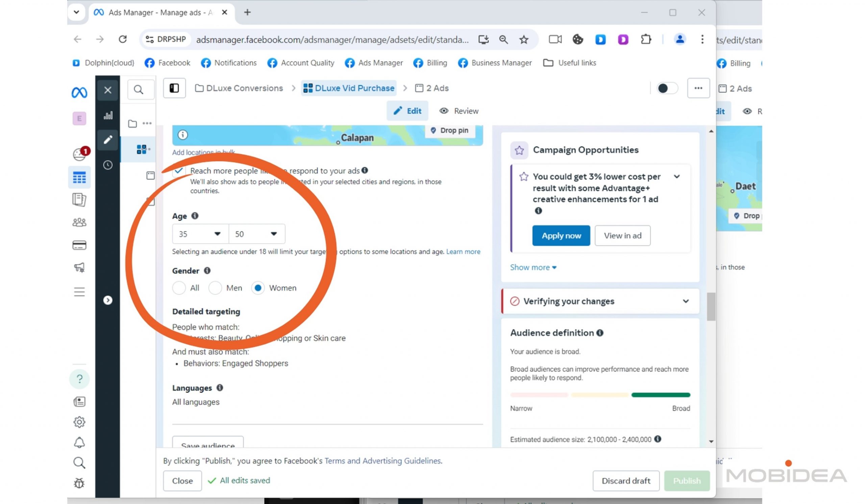Click the View in ad button

pyautogui.click(x=623, y=236)
